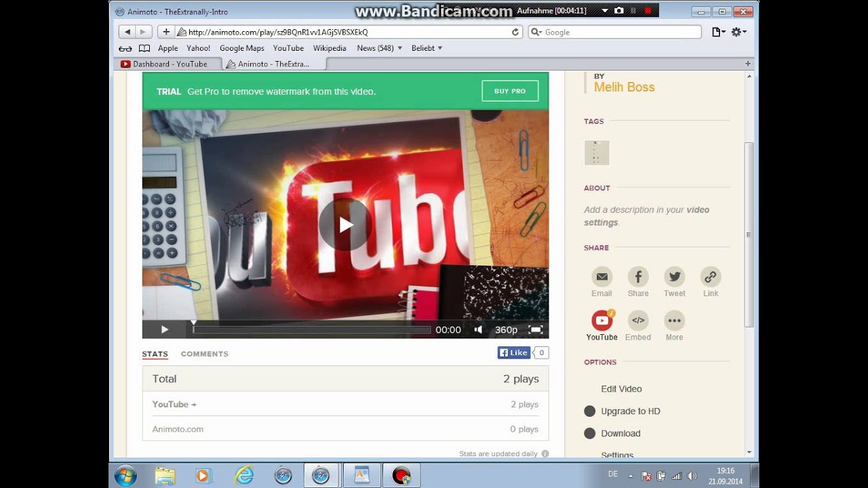This screenshot has width=868, height=488.
Task: Click the Google search field
Action: click(x=614, y=32)
